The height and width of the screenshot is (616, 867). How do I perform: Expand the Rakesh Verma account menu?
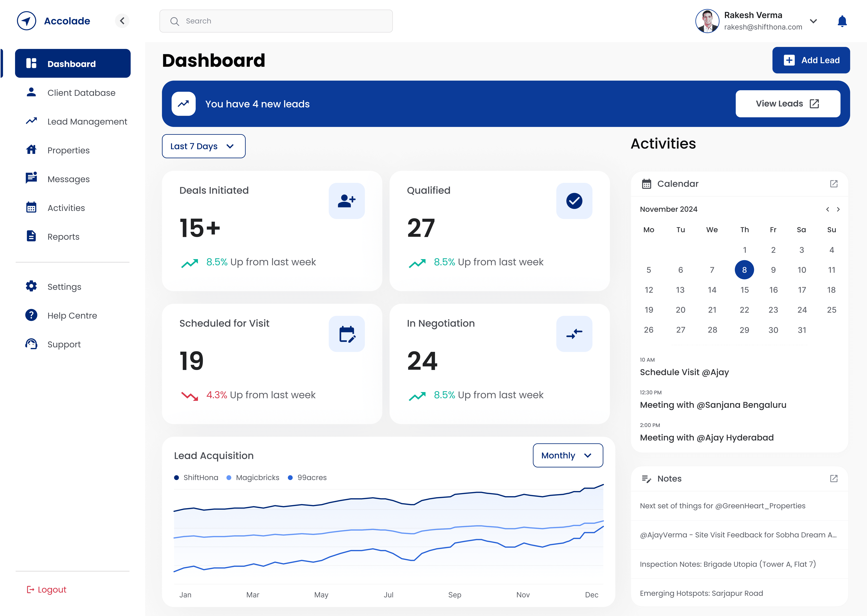(813, 21)
